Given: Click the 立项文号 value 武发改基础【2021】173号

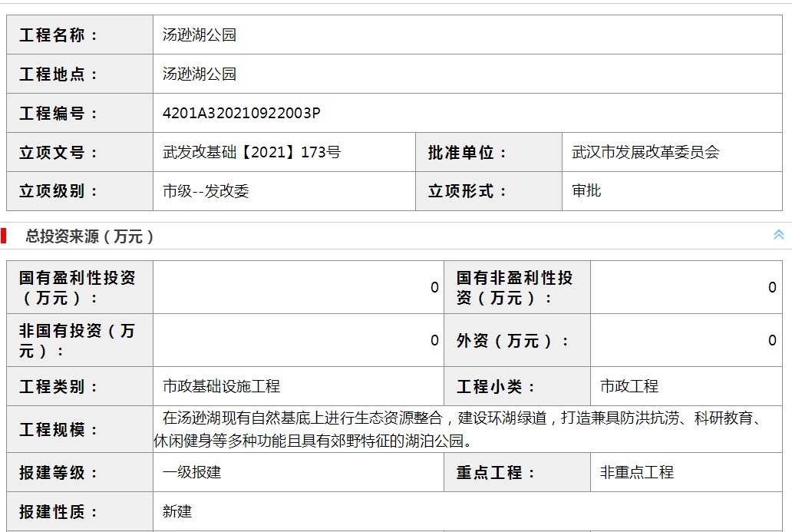Looking at the screenshot, I should [252, 152].
